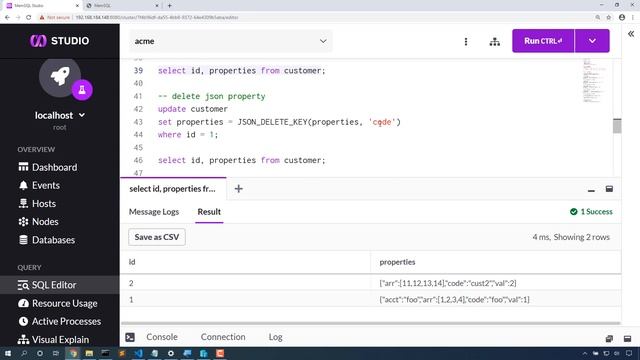
Task: Reload the browser page
Action: pyautogui.click(x=29, y=18)
